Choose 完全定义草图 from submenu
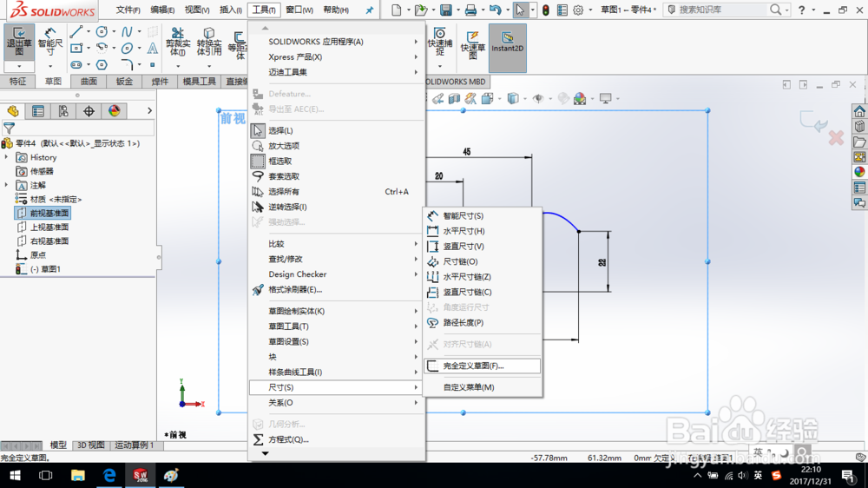Viewport: 868px width, 488px height. [x=482, y=366]
